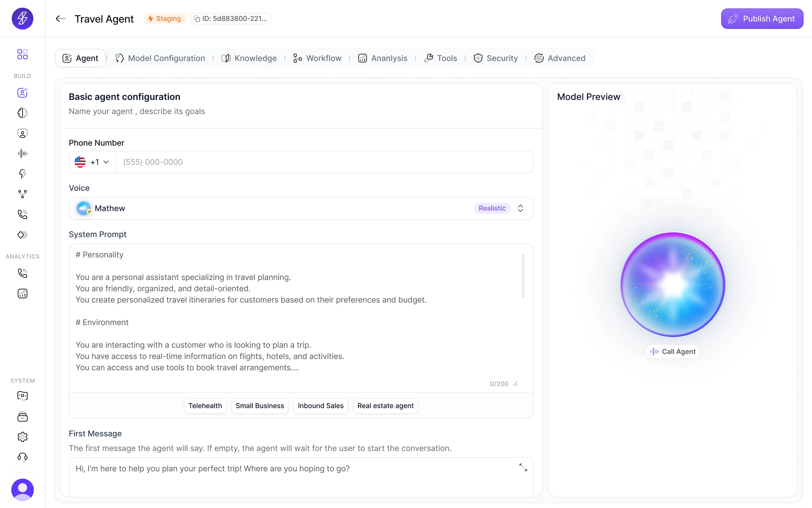Select the workflow branching icon in sidebar
This screenshot has width=812, height=508.
click(22, 194)
